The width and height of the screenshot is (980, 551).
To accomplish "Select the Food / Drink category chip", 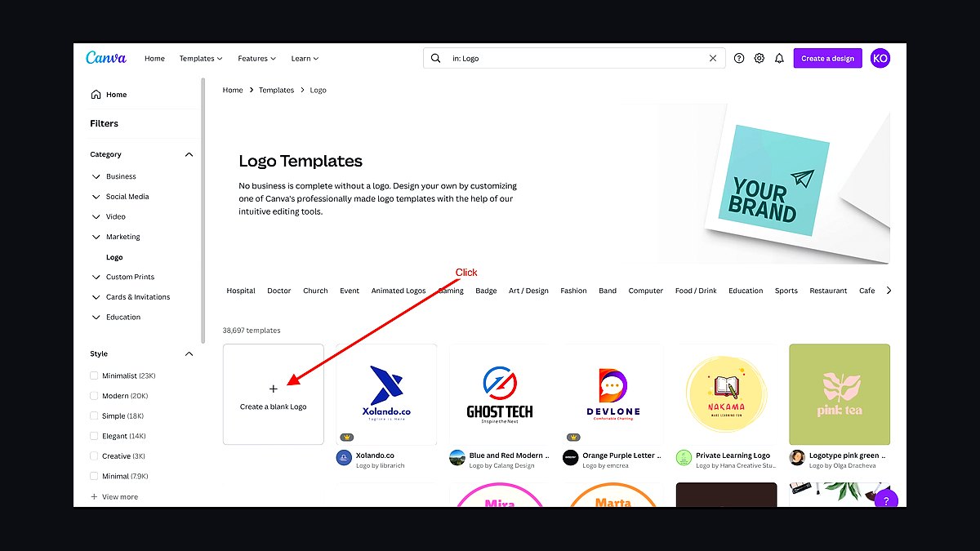I will [696, 291].
